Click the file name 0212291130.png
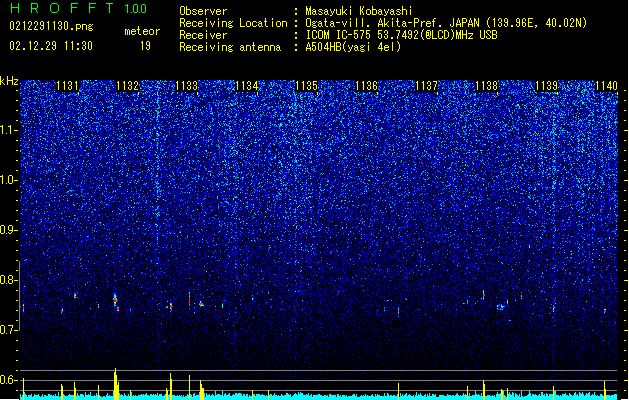Image resolution: width=629 pixels, height=400 pixels. (51, 26)
